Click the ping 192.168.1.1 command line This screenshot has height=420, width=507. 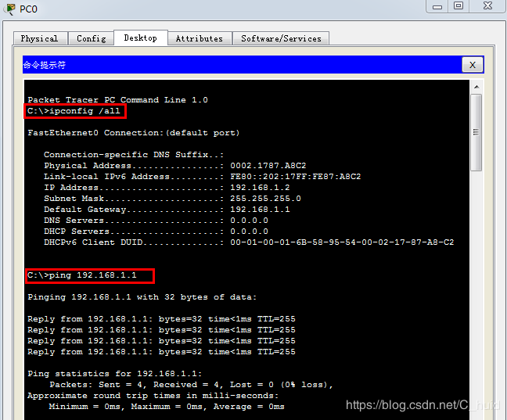point(82,275)
